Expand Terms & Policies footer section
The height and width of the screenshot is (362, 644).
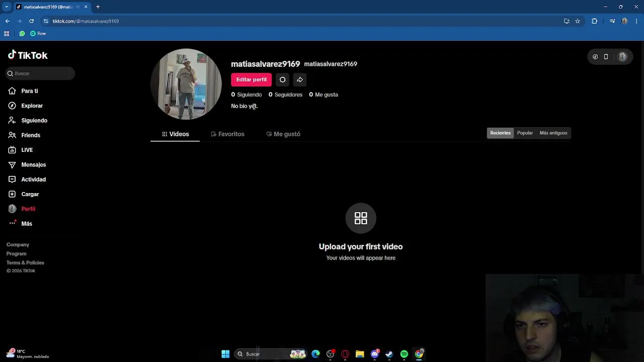click(25, 263)
